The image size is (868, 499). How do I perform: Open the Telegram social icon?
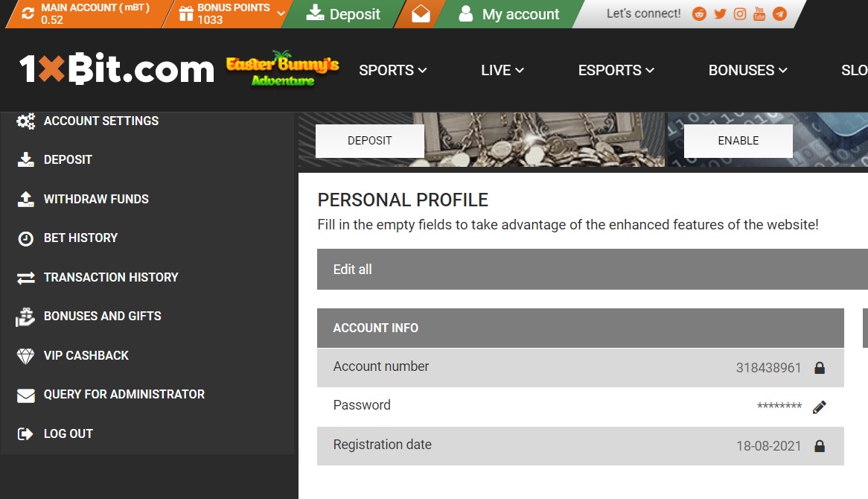point(779,14)
